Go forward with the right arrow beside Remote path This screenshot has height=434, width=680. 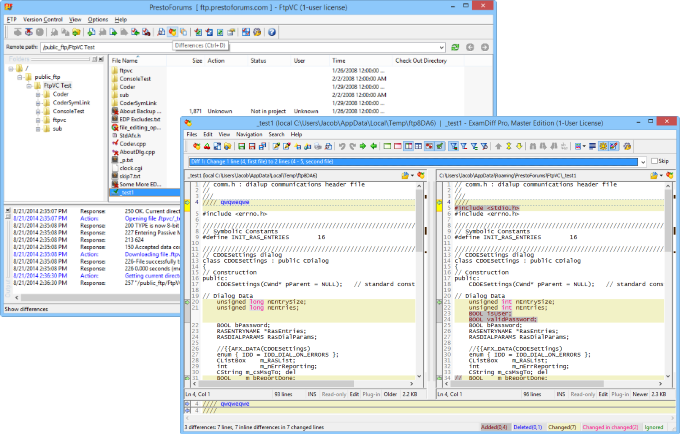tap(485, 47)
